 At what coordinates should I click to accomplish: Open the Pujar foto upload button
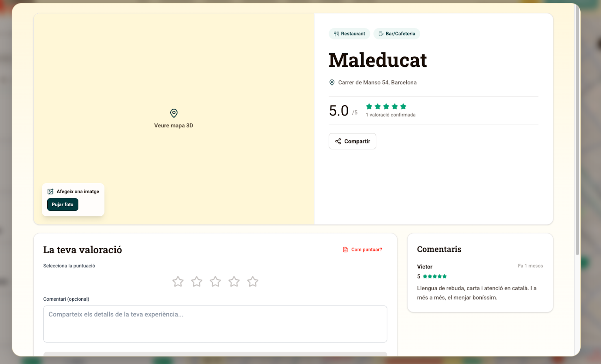click(63, 204)
